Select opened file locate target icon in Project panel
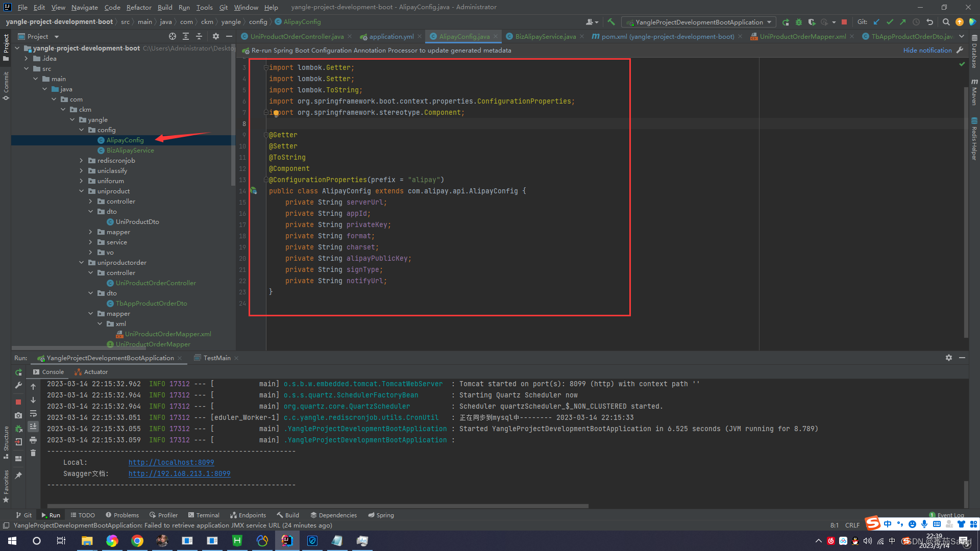The width and height of the screenshot is (980, 551). [173, 36]
